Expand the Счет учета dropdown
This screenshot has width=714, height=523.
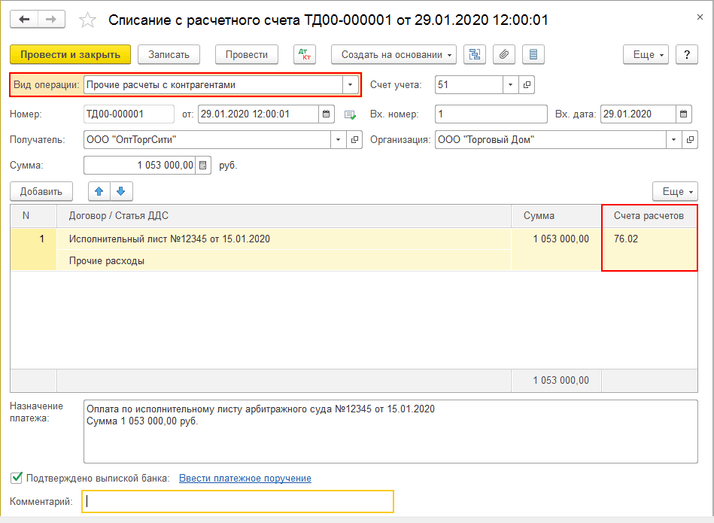point(509,86)
